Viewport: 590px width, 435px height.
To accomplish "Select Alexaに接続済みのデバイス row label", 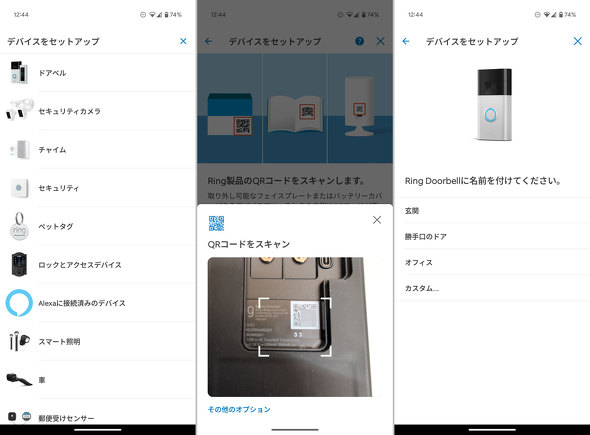I will [x=82, y=303].
